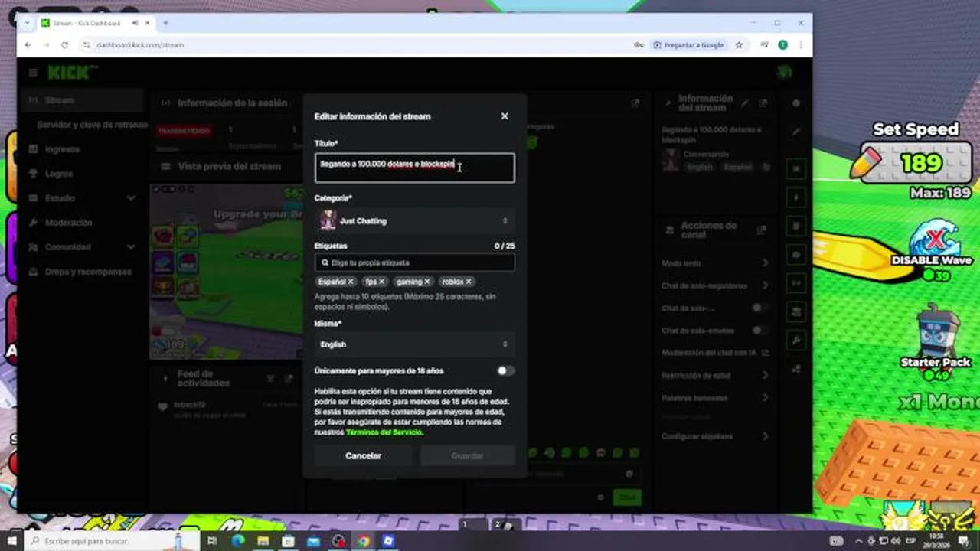Click Preguntar a Google in the address bar
980x551 pixels.
(x=688, y=45)
